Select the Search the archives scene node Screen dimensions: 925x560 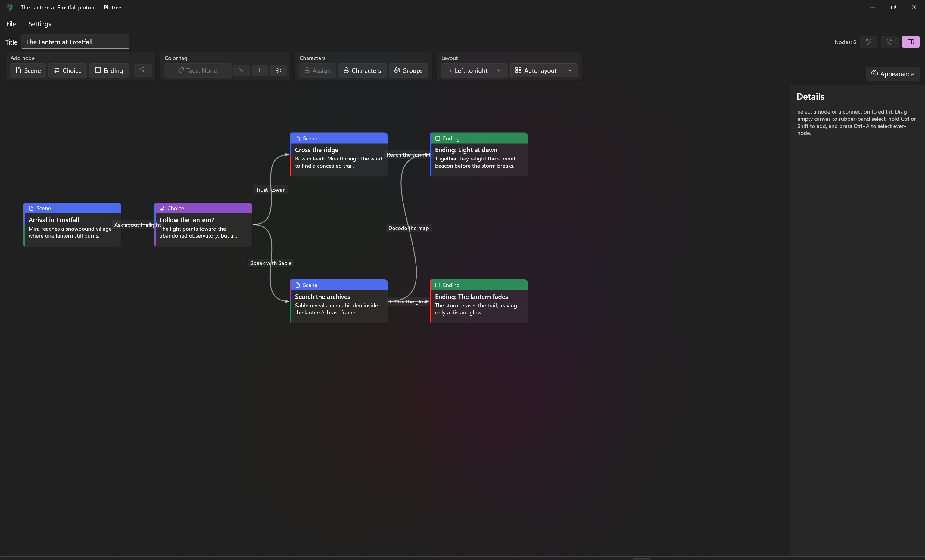coord(339,301)
